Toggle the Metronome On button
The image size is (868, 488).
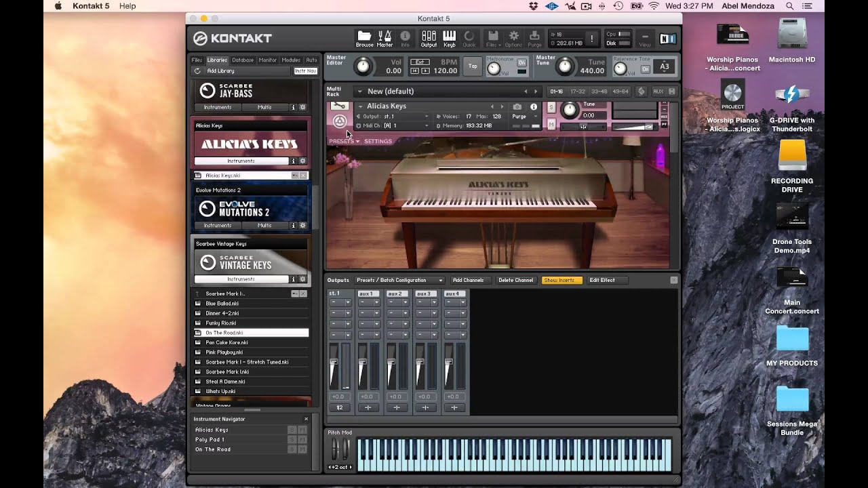click(521, 62)
